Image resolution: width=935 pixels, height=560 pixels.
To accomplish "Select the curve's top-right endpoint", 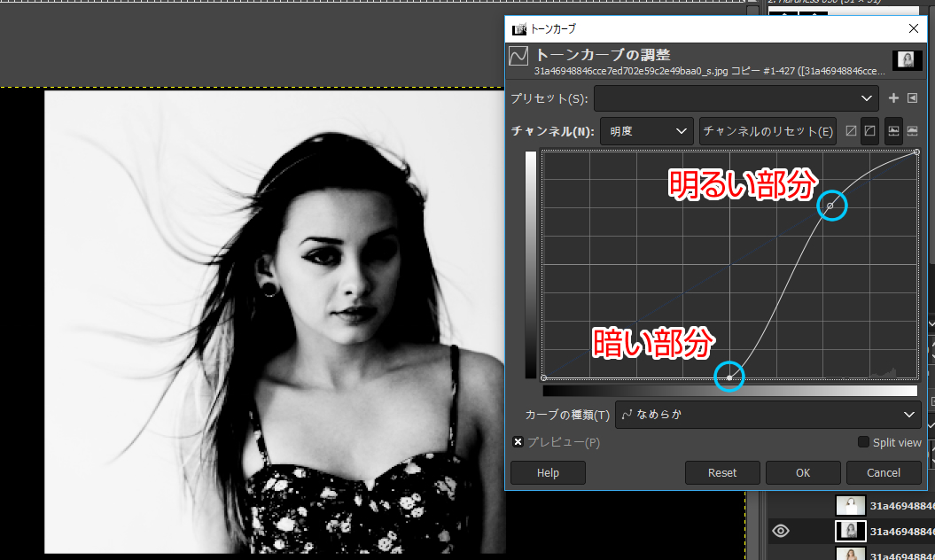I will click(x=917, y=152).
